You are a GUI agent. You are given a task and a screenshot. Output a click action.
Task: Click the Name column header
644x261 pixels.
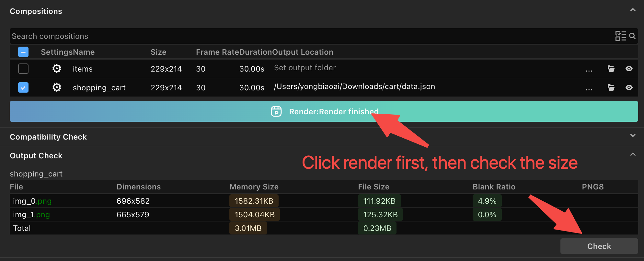[x=84, y=52]
